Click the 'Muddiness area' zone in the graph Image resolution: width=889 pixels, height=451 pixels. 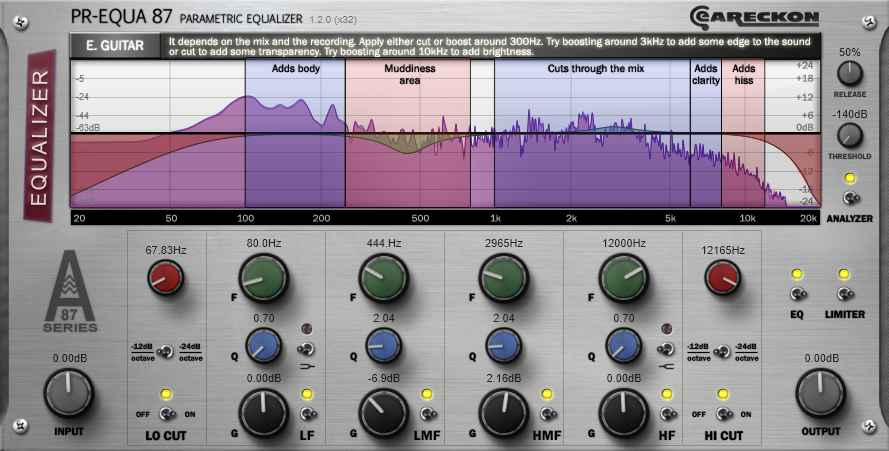click(x=408, y=133)
